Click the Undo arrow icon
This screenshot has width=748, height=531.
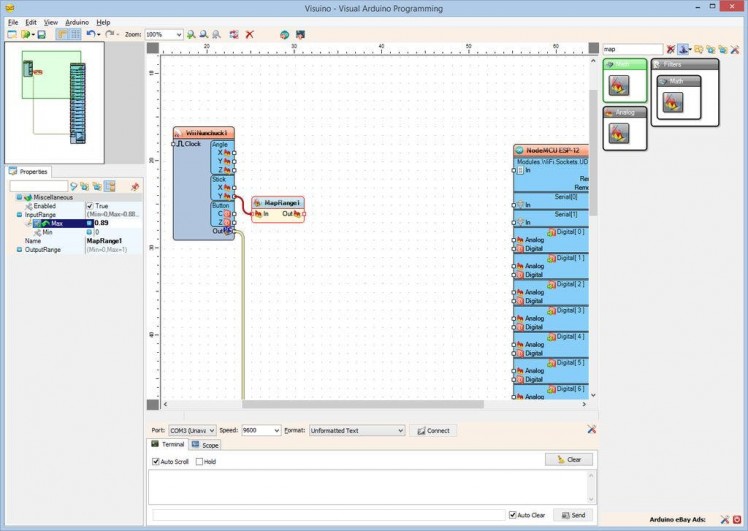(91, 34)
